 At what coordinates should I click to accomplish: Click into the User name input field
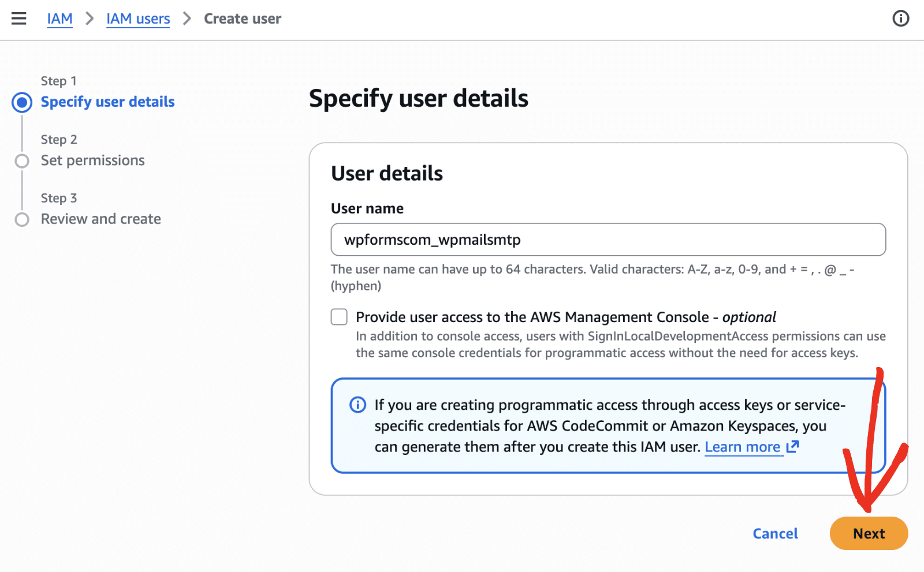click(608, 240)
